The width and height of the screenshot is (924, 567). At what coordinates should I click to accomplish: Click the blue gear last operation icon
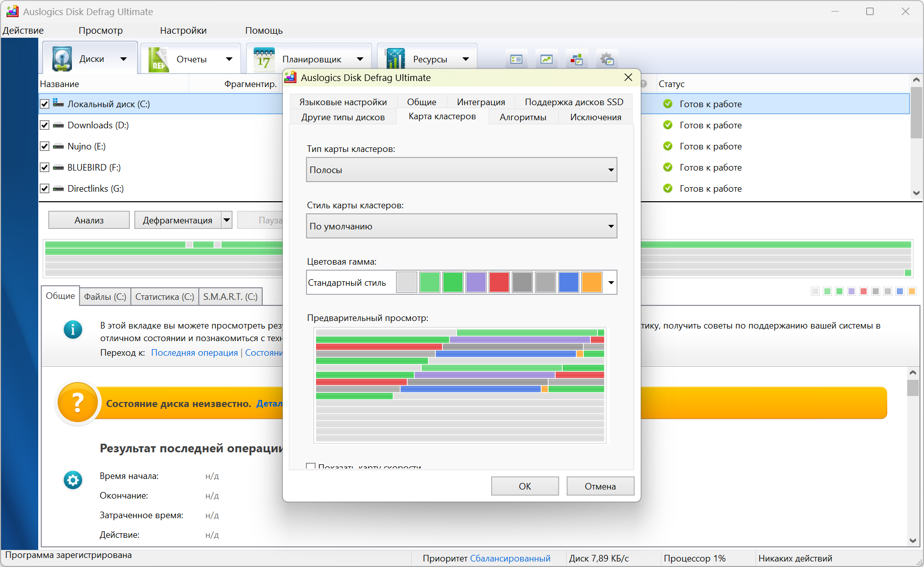pyautogui.click(x=73, y=480)
